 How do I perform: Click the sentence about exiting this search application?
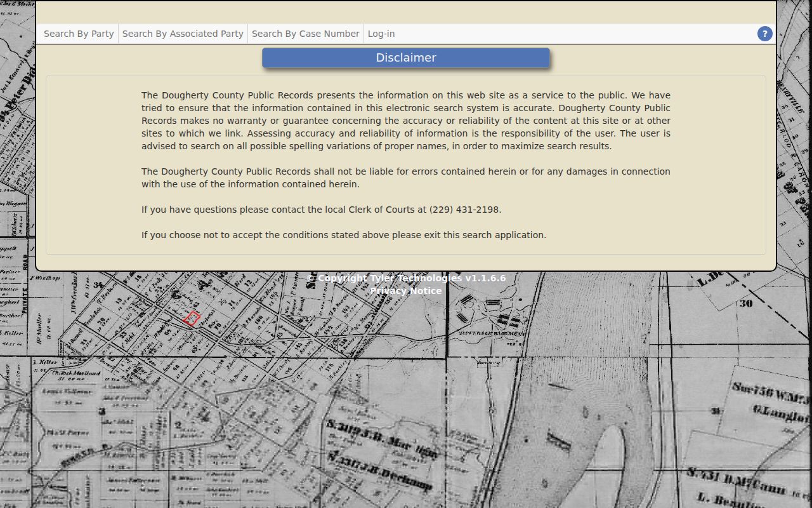[344, 235]
